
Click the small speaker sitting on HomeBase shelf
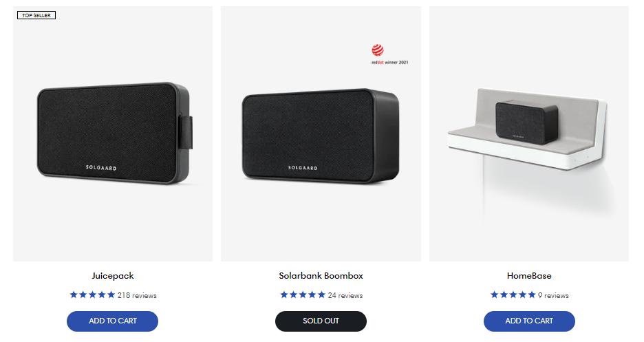[x=526, y=122]
